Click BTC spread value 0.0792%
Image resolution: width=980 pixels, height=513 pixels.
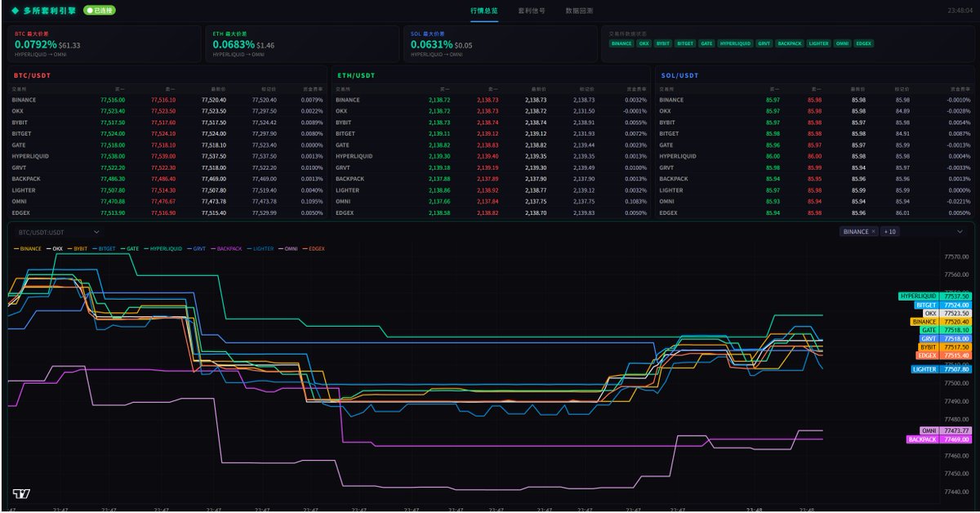(36, 45)
